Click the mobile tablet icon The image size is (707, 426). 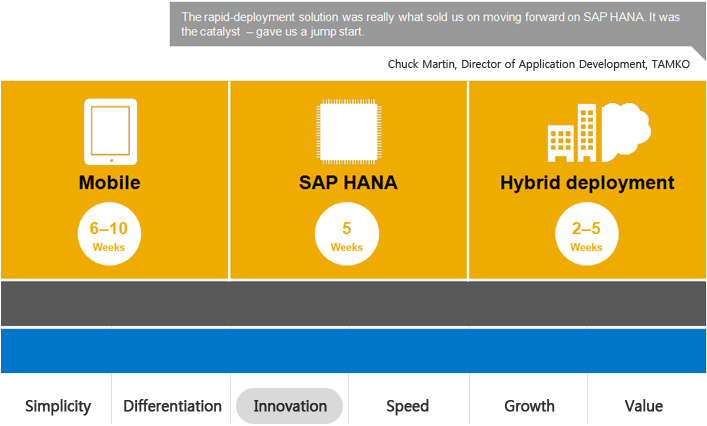(110, 131)
